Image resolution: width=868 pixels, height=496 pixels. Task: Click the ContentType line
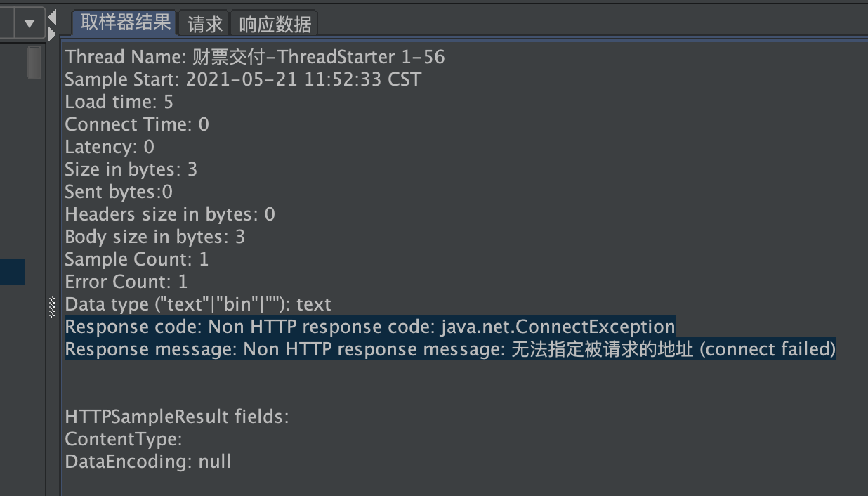124,439
